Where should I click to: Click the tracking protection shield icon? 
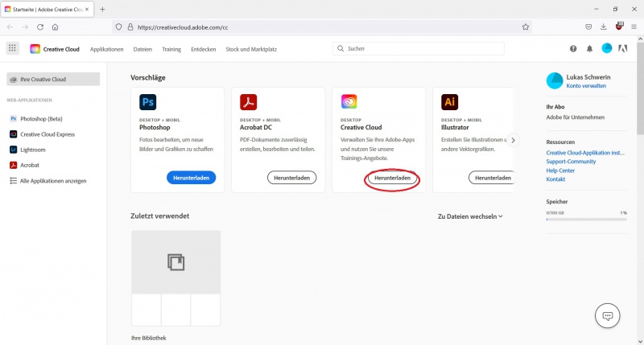pyautogui.click(x=118, y=27)
